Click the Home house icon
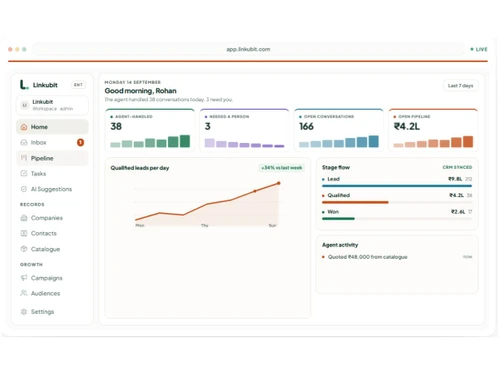500x375 pixels. [24, 127]
